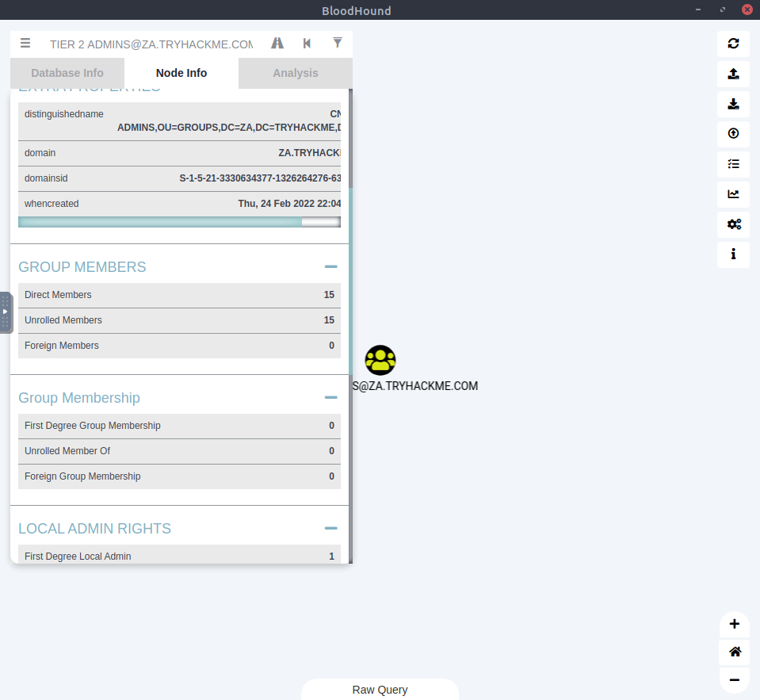Click the back navigation icon

point(307,44)
